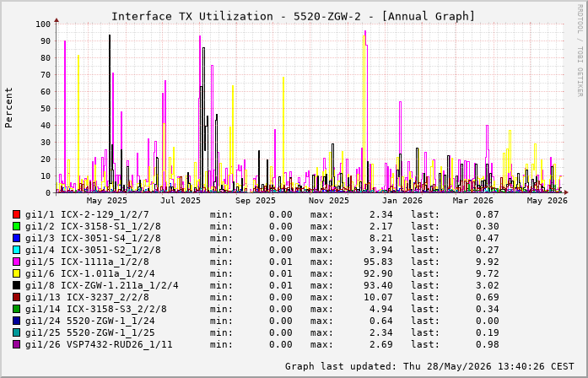Click the last value 0.87 for gi1/1
588x378 pixels.
(x=488, y=214)
